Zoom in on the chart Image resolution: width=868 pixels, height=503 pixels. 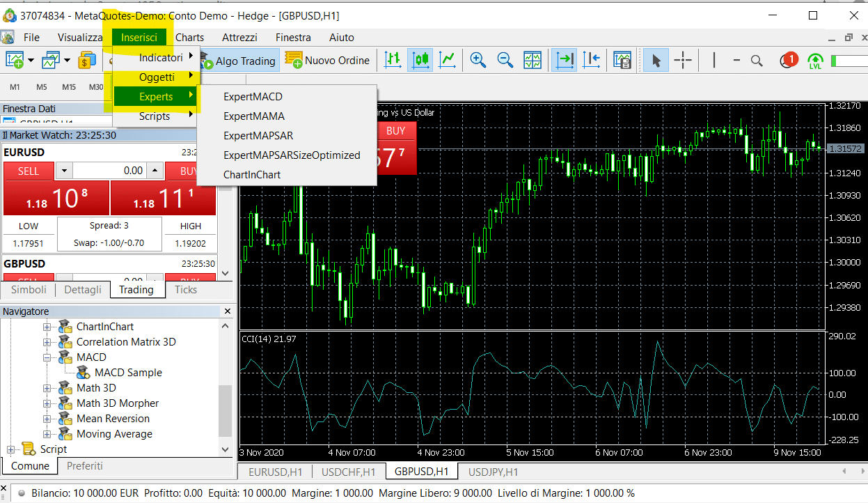tap(478, 61)
